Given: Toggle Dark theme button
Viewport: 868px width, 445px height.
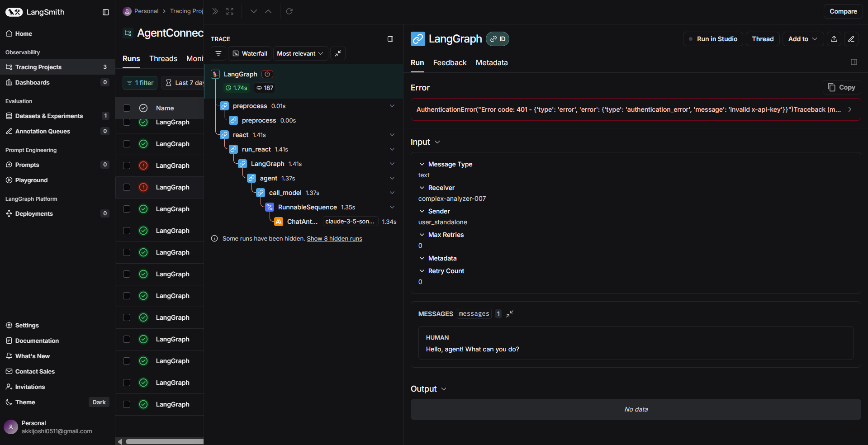Looking at the screenshot, I should [x=99, y=402].
